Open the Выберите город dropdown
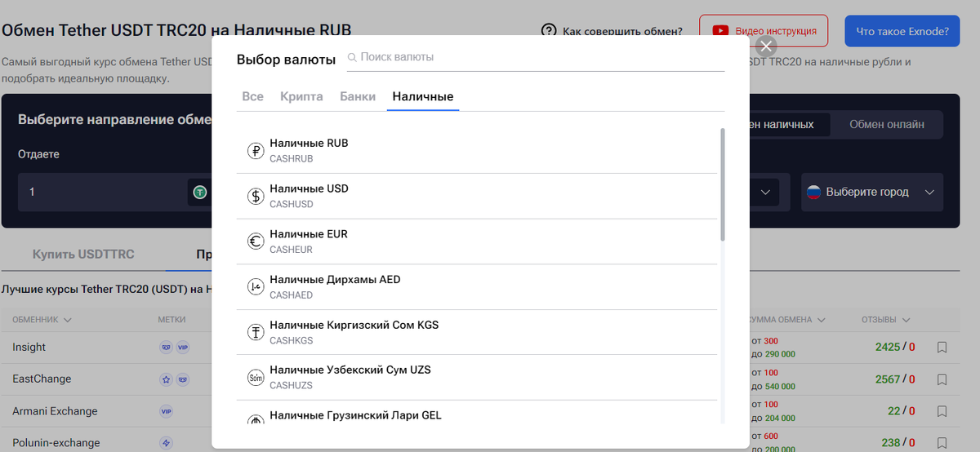This screenshot has height=452, width=980. point(872,192)
